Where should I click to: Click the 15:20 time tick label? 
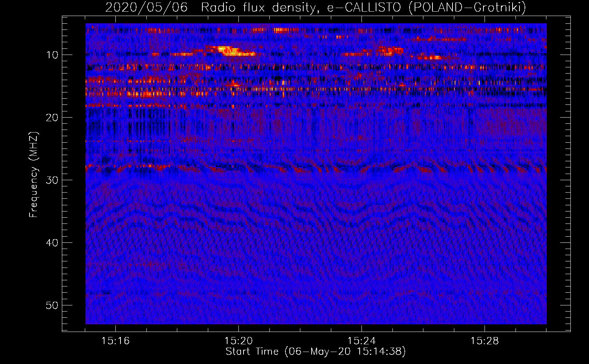click(x=238, y=341)
